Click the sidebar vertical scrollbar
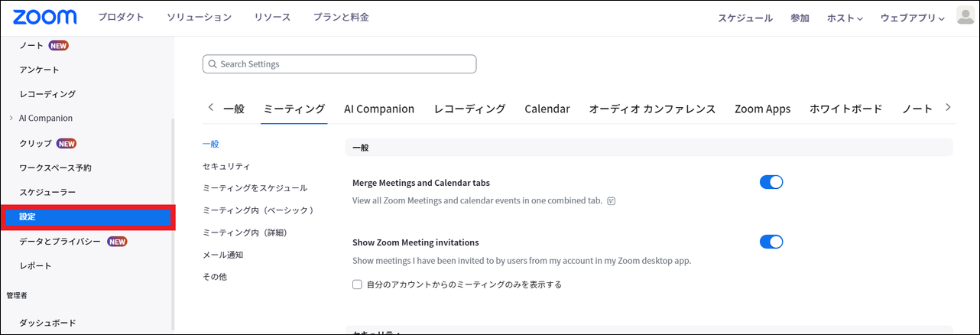The image size is (980, 335). (172, 223)
